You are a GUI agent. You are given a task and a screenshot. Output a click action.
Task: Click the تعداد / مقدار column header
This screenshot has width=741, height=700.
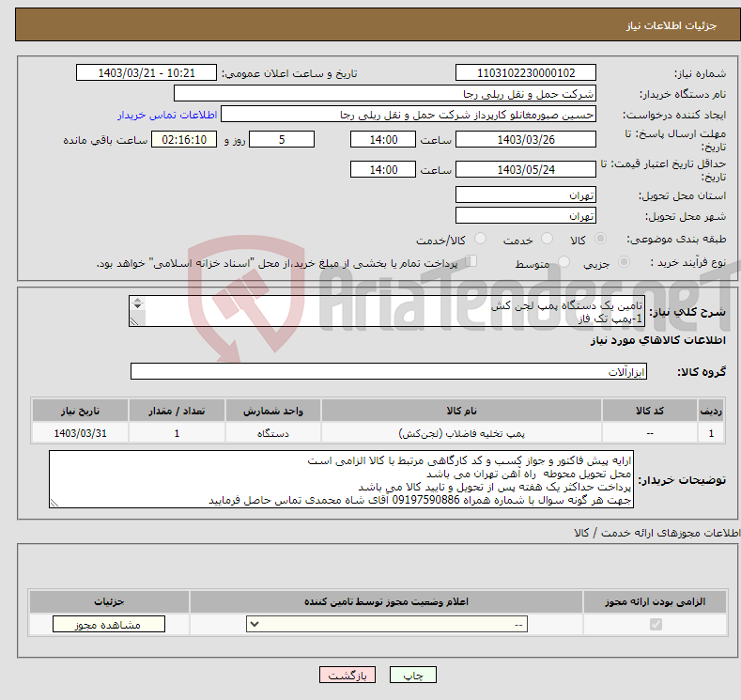pyautogui.click(x=177, y=411)
